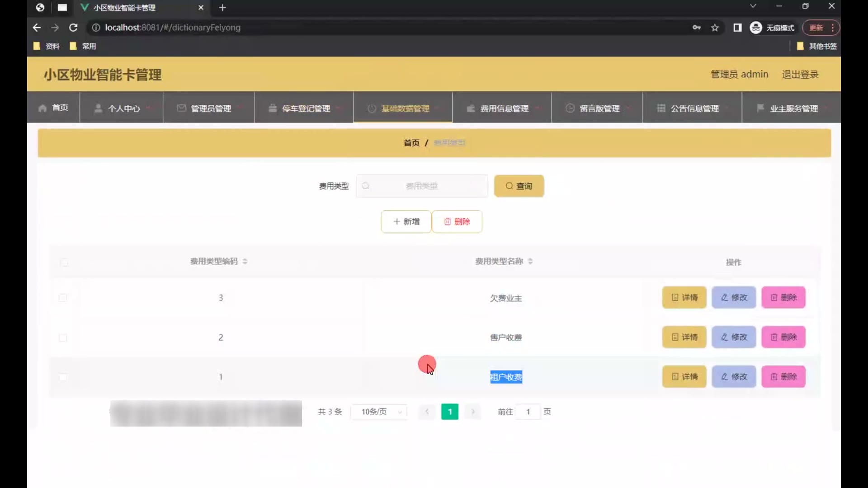Click the 新增 add button

[x=406, y=221]
